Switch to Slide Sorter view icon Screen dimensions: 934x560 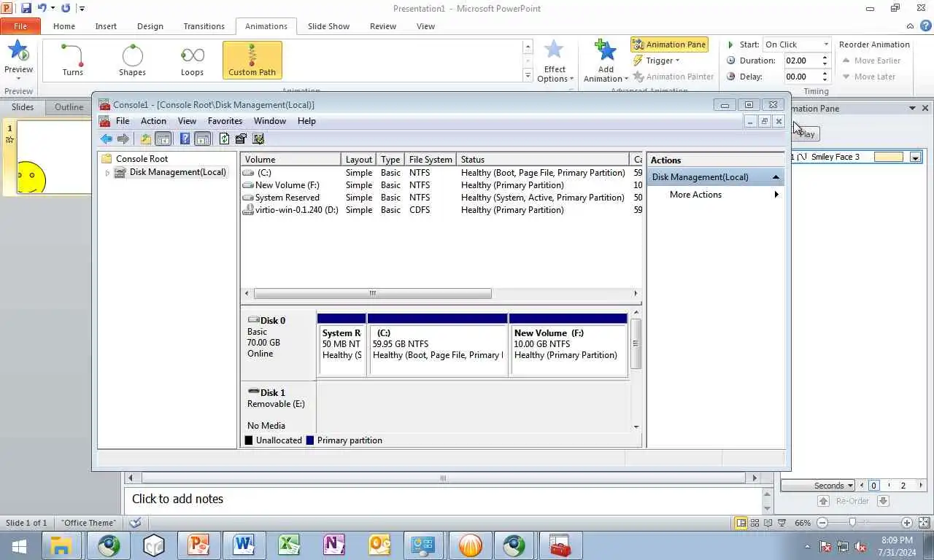click(755, 523)
